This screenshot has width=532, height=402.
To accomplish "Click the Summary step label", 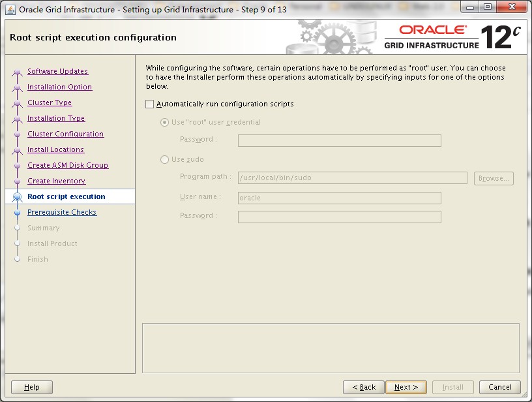I will (x=44, y=228).
